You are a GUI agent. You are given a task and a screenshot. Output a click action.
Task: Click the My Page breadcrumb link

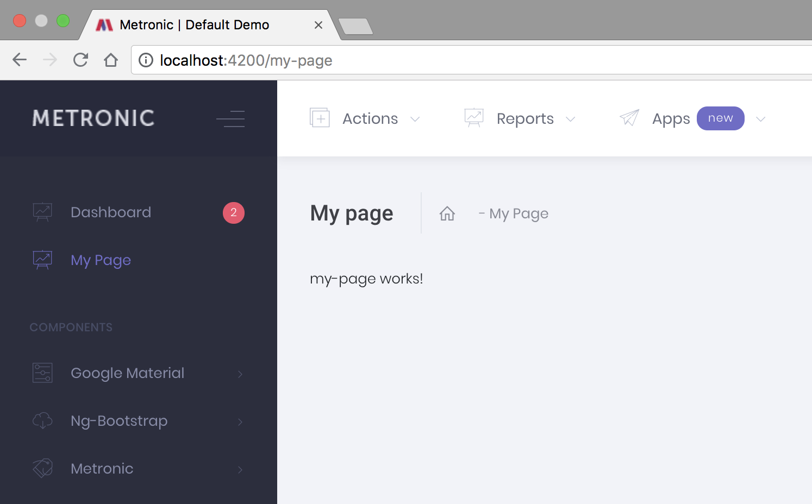click(x=519, y=213)
